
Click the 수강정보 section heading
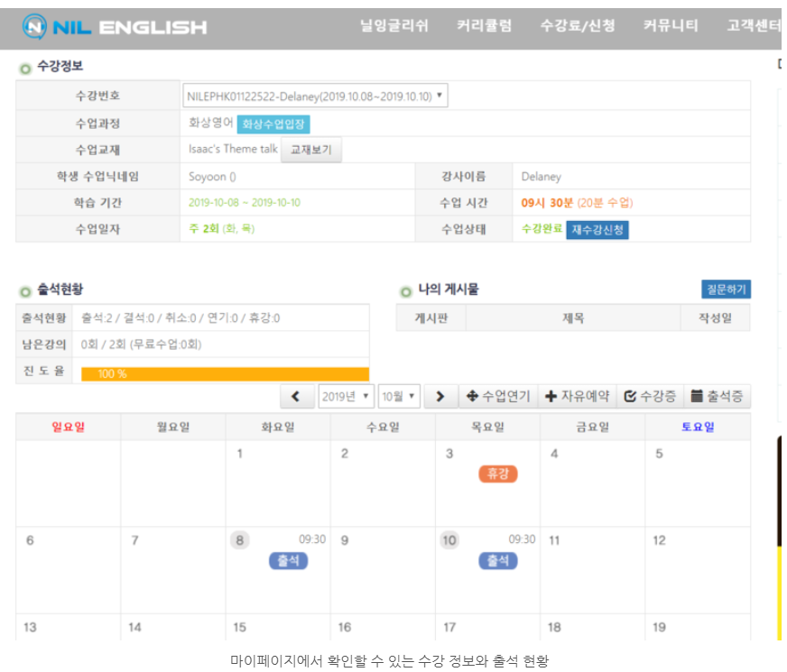coord(60,66)
